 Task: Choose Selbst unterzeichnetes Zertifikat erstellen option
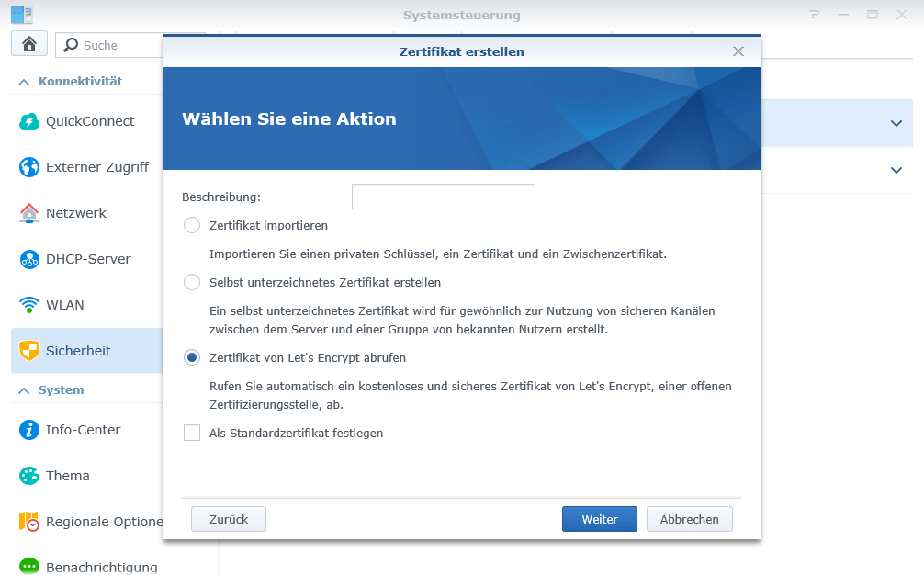coord(192,282)
